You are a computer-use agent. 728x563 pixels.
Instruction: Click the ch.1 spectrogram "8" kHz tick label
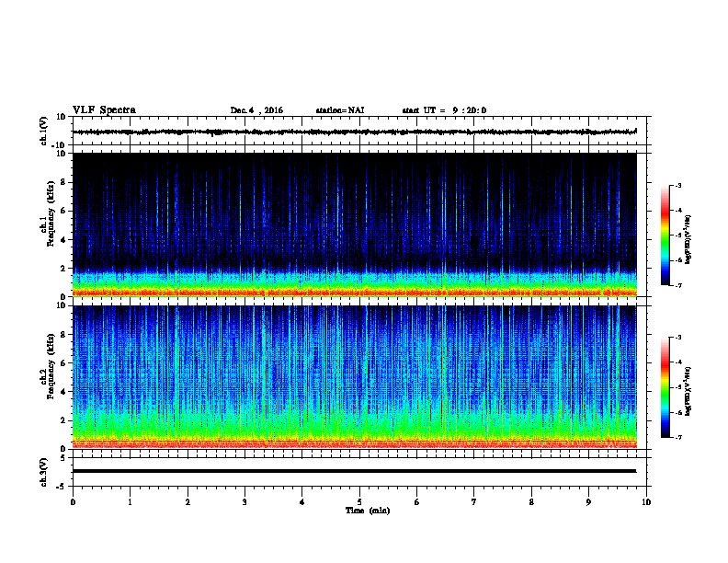pyautogui.click(x=63, y=182)
